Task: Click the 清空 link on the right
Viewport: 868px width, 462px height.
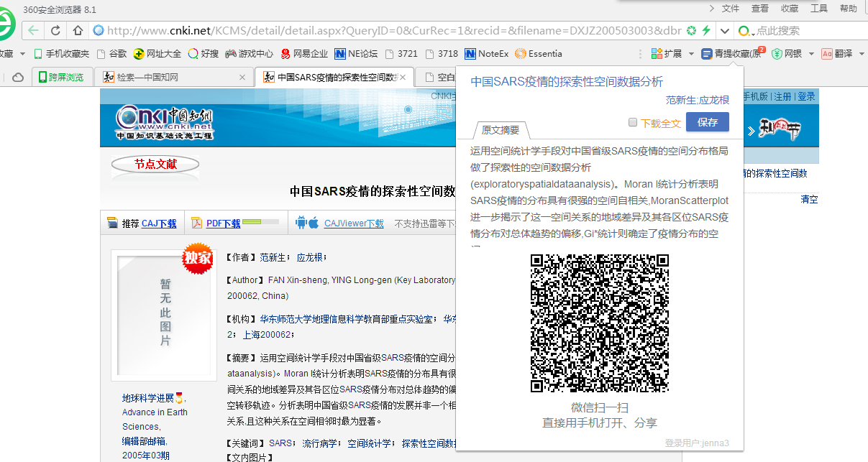Action: (x=809, y=200)
